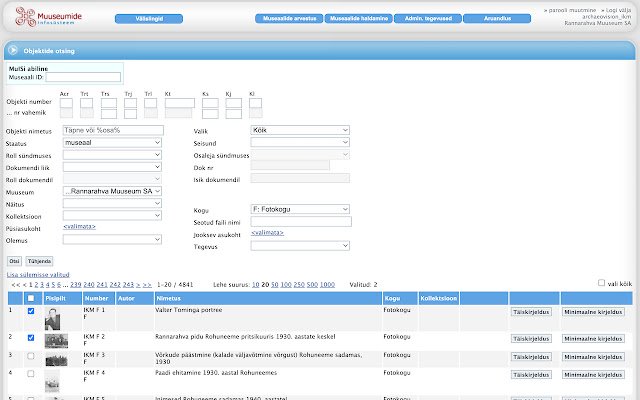The height and width of the screenshot is (400, 640).
Task: Open the Roll sündmuses dropdown
Action: click(112, 155)
